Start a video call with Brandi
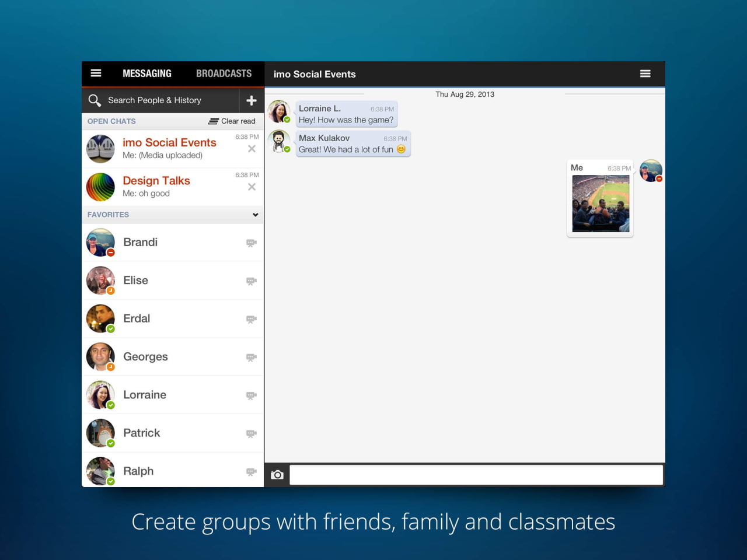The width and height of the screenshot is (747, 560). click(251, 242)
